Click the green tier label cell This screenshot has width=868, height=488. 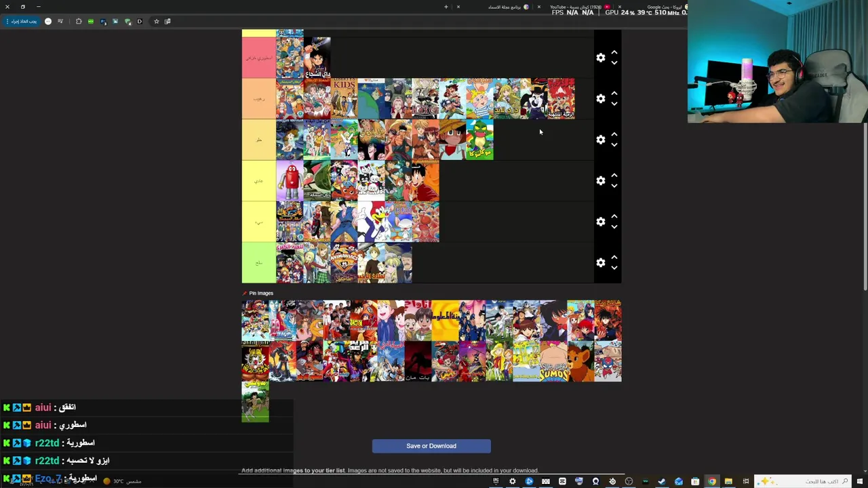(259, 263)
